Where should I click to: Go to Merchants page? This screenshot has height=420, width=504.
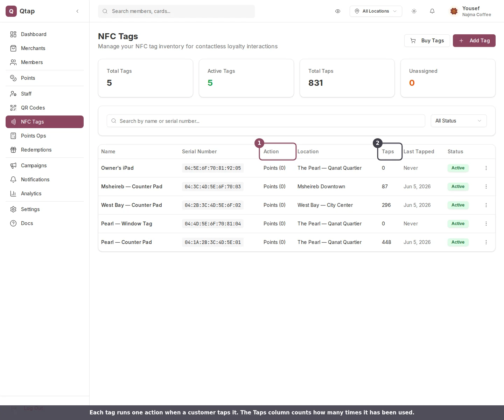pos(44,48)
